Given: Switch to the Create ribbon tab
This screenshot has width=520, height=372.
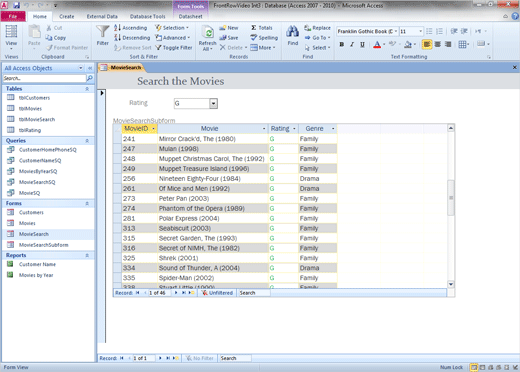Looking at the screenshot, I should click(67, 16).
